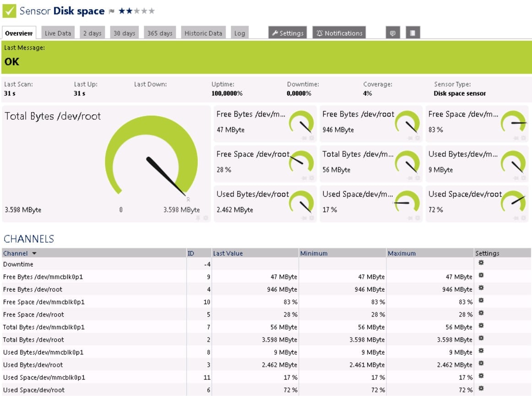
Task: Switch to the Live Data tab
Action: point(58,33)
